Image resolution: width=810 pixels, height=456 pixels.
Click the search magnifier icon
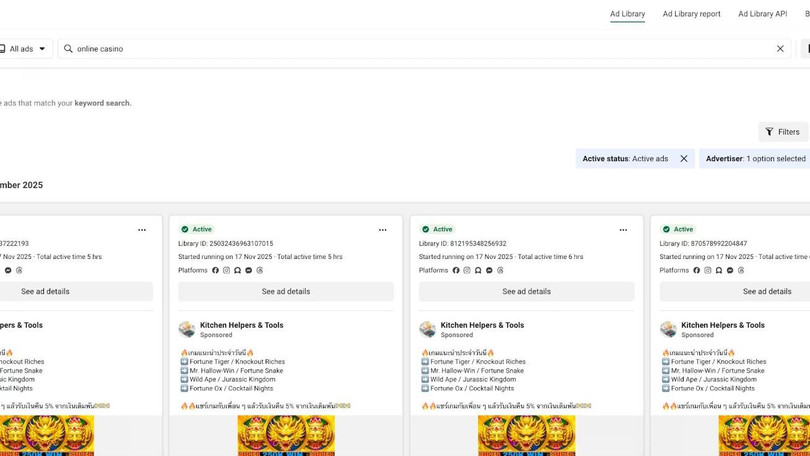click(68, 49)
